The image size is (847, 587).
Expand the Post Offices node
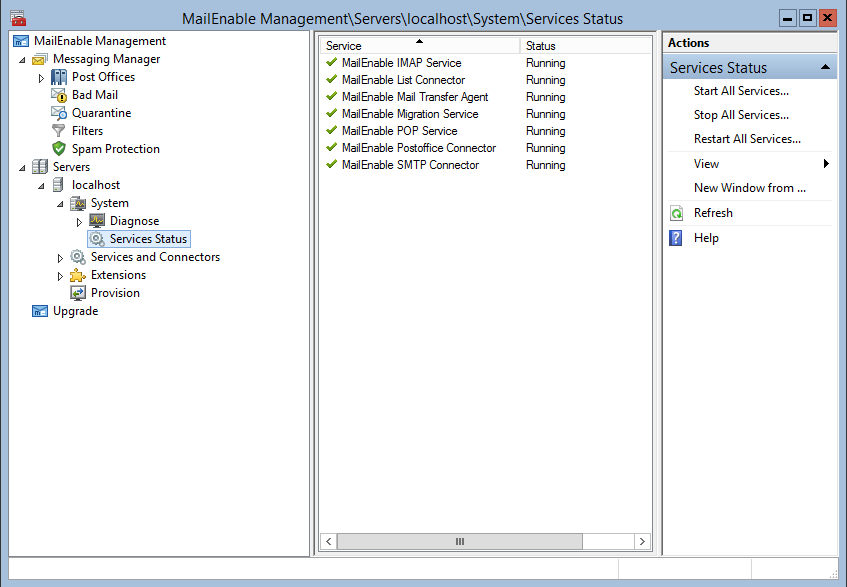(41, 78)
